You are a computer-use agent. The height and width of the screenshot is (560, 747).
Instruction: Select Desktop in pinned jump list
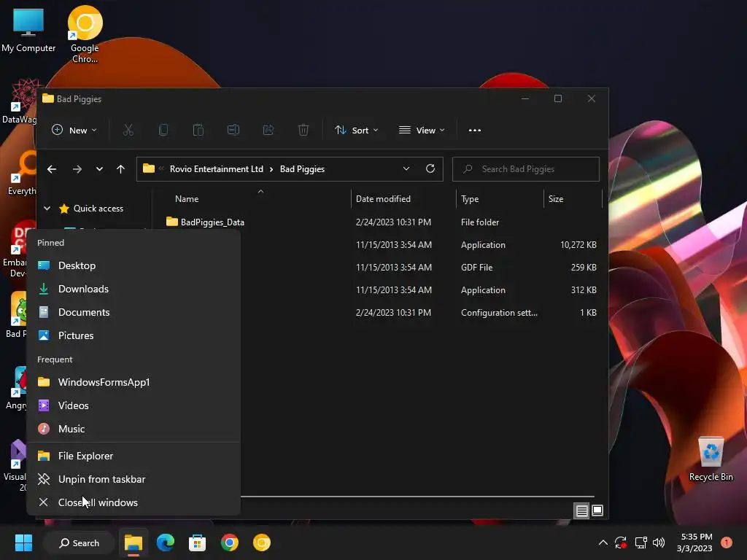pyautogui.click(x=133, y=265)
